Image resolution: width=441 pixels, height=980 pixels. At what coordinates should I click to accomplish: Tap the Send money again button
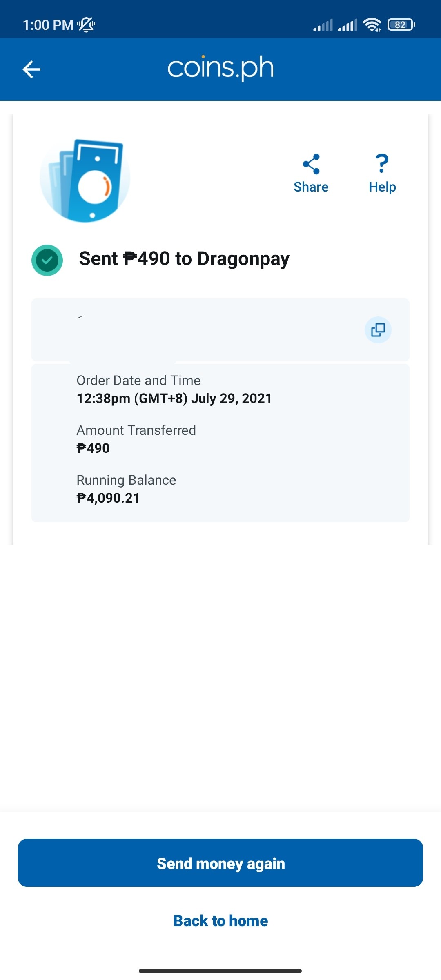point(220,863)
